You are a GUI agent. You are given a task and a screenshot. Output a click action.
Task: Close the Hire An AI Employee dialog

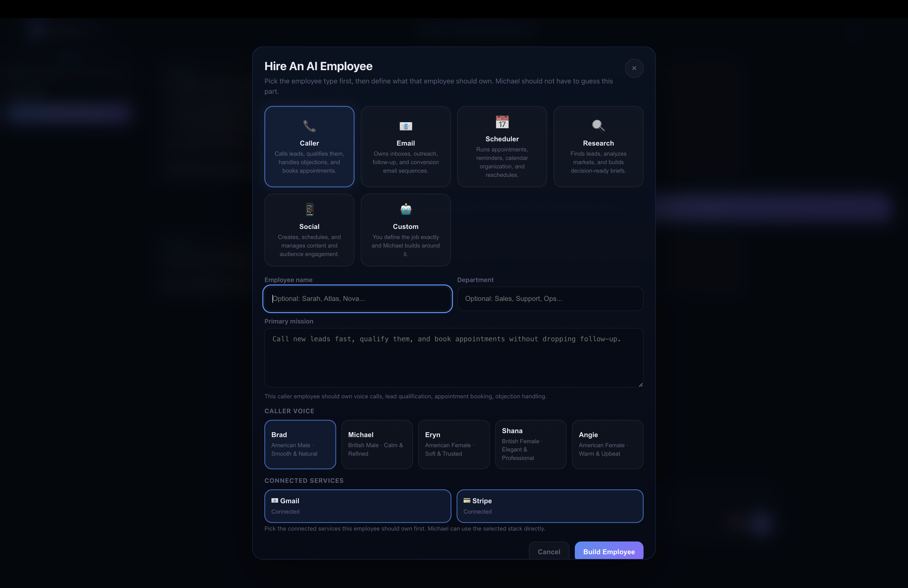coord(634,68)
